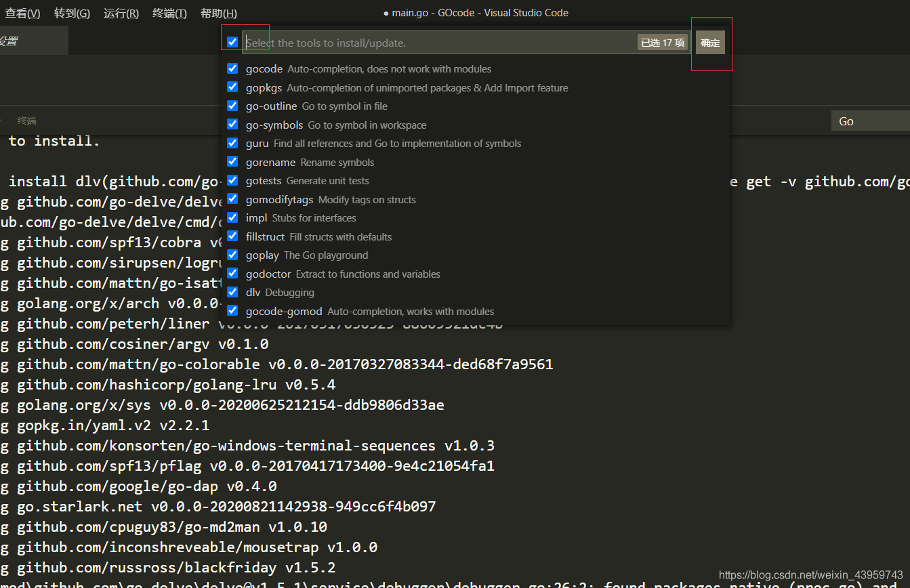
Task: Uncheck the gorename tool checkbox
Action: pyautogui.click(x=232, y=162)
